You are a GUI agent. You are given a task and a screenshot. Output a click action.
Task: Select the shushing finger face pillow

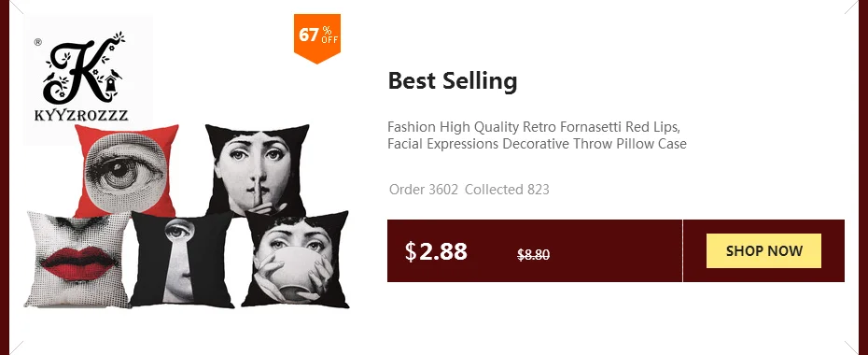click(x=257, y=169)
